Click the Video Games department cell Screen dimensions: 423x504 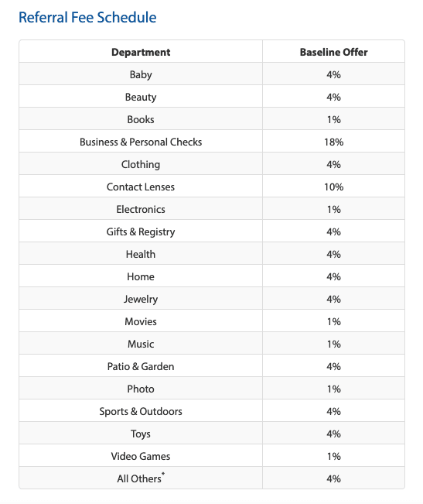(x=141, y=456)
